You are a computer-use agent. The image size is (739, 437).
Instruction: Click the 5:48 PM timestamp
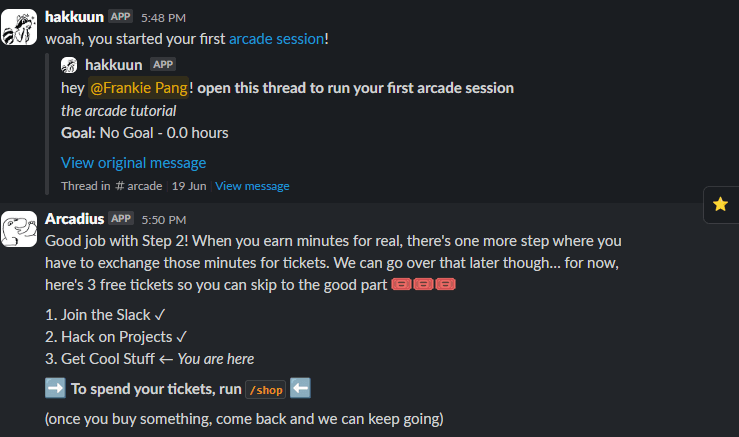pos(163,17)
